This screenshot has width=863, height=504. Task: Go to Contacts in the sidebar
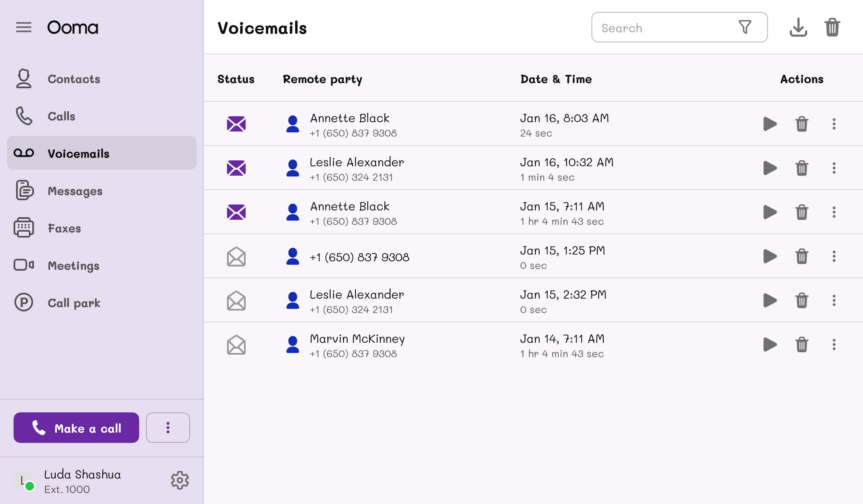74,79
